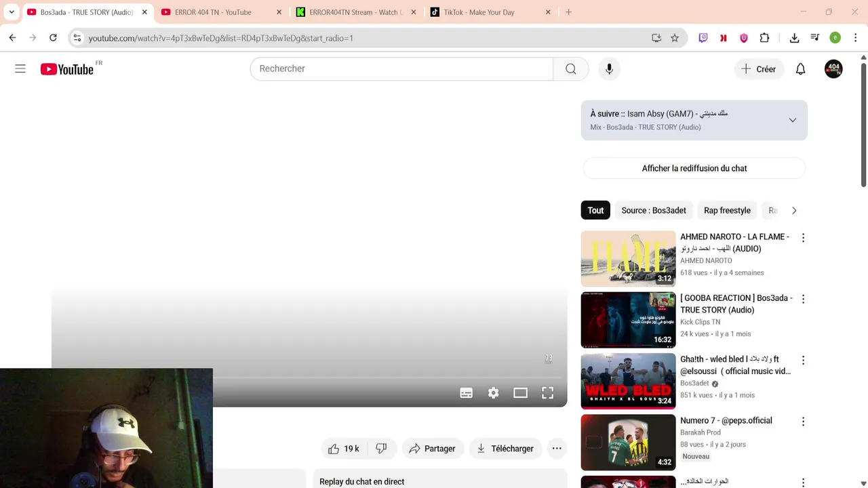Enter fullscreen mode in the player
868x488 pixels.
[548, 393]
